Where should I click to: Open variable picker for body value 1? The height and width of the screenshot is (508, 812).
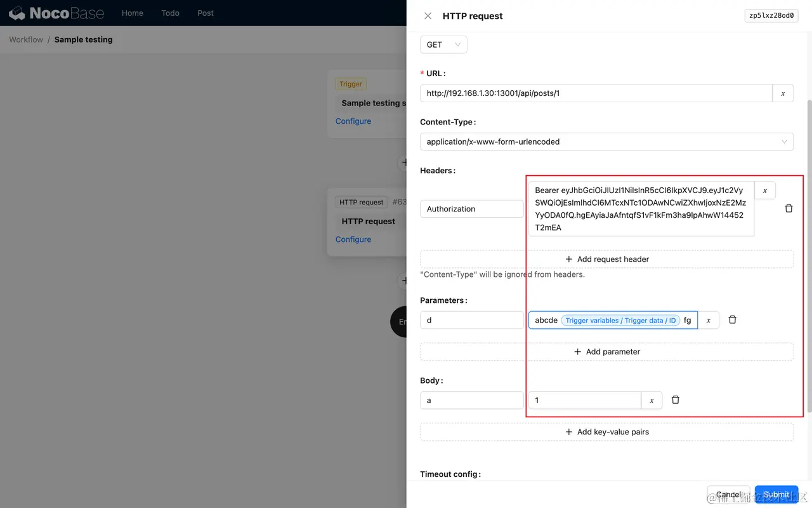pos(652,400)
